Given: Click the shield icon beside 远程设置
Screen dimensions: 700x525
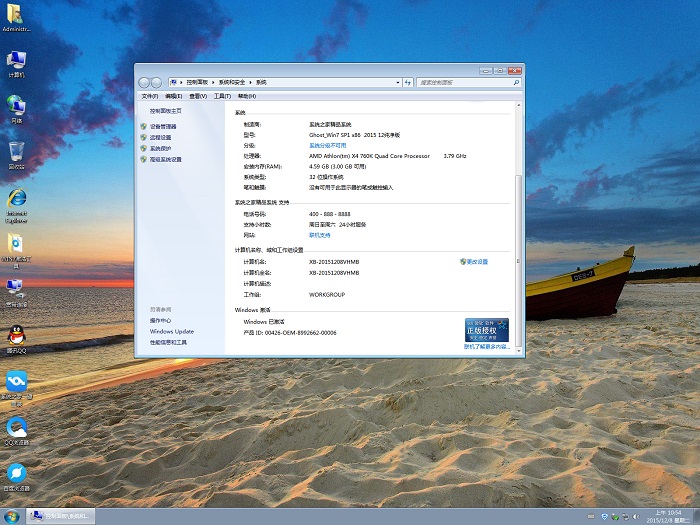Looking at the screenshot, I should pyautogui.click(x=144, y=138).
